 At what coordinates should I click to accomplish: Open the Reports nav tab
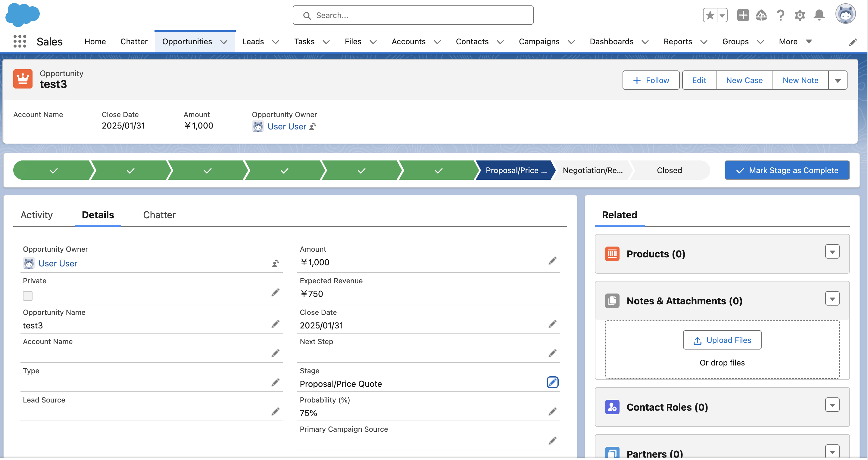coord(678,42)
